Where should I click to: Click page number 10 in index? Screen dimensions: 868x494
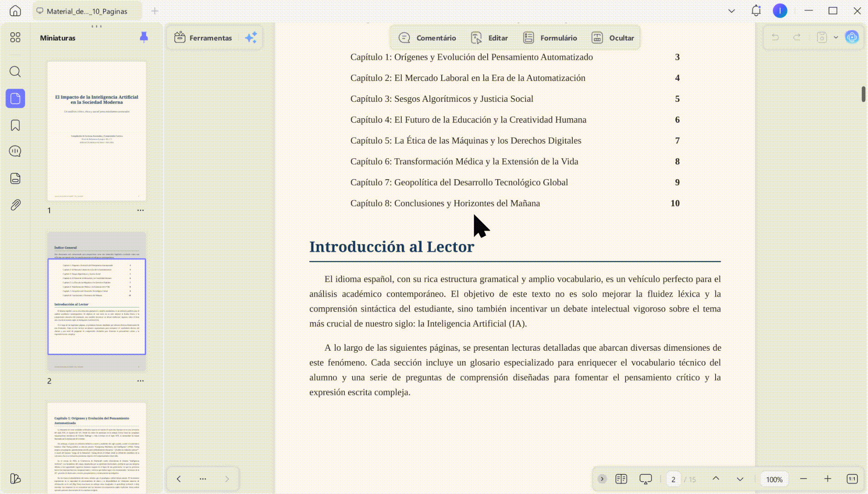coord(675,203)
